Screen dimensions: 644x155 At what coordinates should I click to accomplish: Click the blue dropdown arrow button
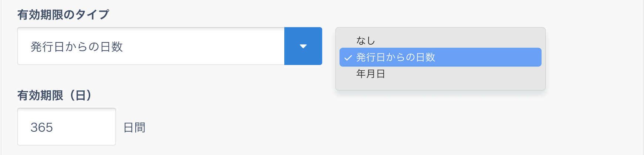[303, 46]
